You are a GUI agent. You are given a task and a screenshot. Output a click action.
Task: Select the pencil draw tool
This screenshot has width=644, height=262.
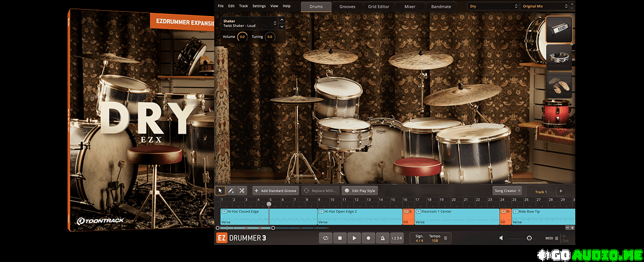click(x=231, y=191)
